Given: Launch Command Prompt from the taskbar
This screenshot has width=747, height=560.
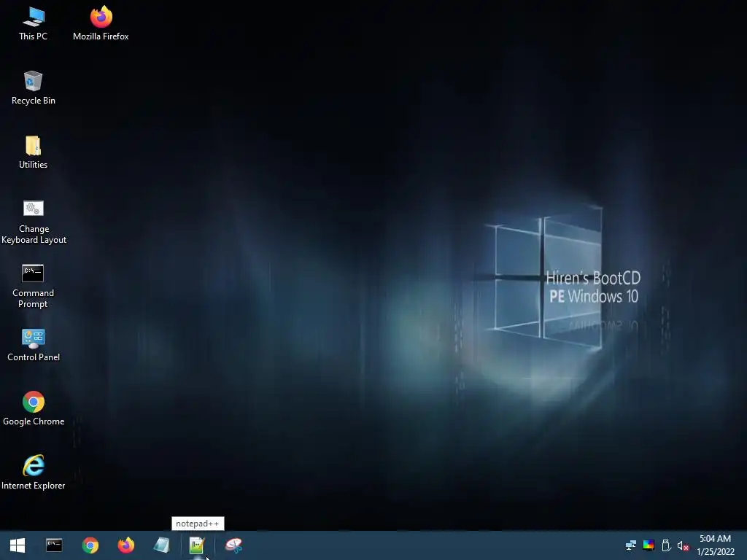Looking at the screenshot, I should tap(54, 545).
